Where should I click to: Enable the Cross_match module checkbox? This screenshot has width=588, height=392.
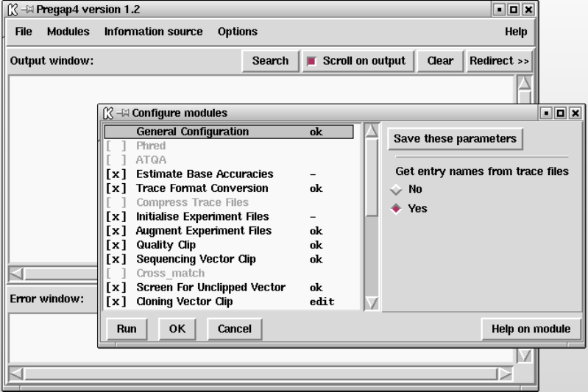(116, 273)
